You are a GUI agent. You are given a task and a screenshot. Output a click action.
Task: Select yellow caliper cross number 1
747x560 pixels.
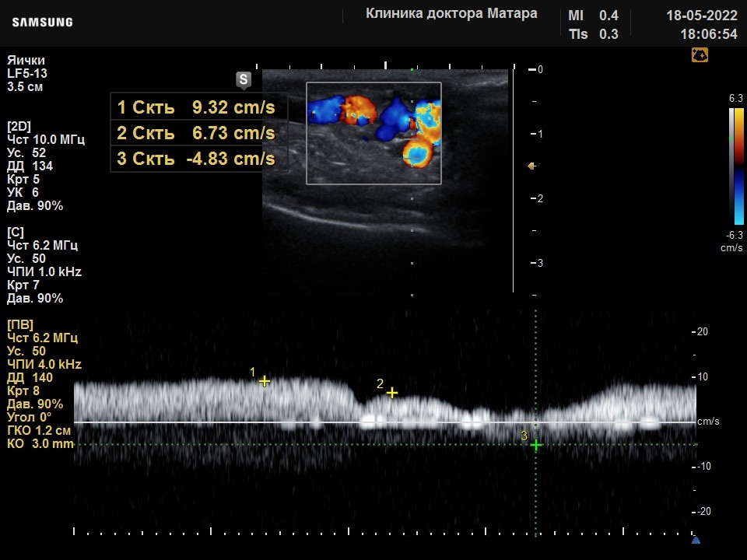point(265,381)
